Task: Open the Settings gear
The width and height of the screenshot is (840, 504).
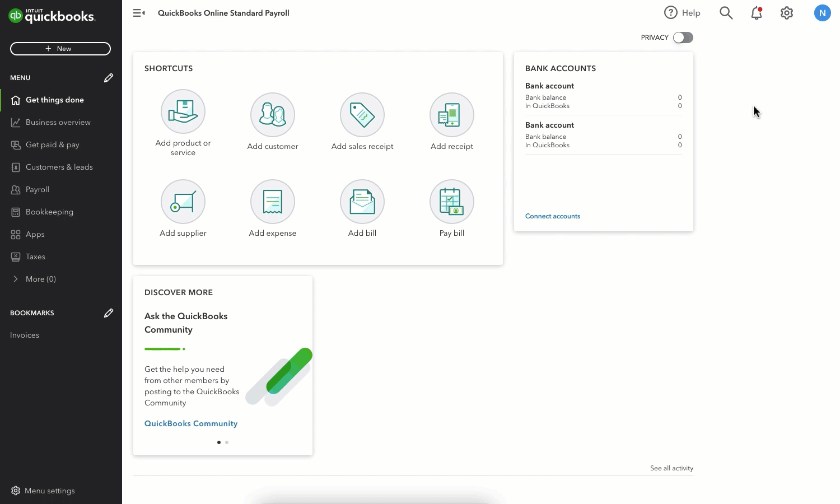Action: [787, 13]
